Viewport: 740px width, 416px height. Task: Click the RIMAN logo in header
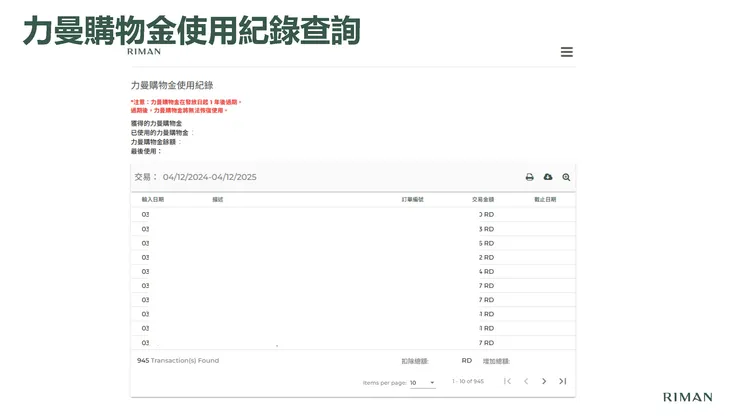(144, 51)
